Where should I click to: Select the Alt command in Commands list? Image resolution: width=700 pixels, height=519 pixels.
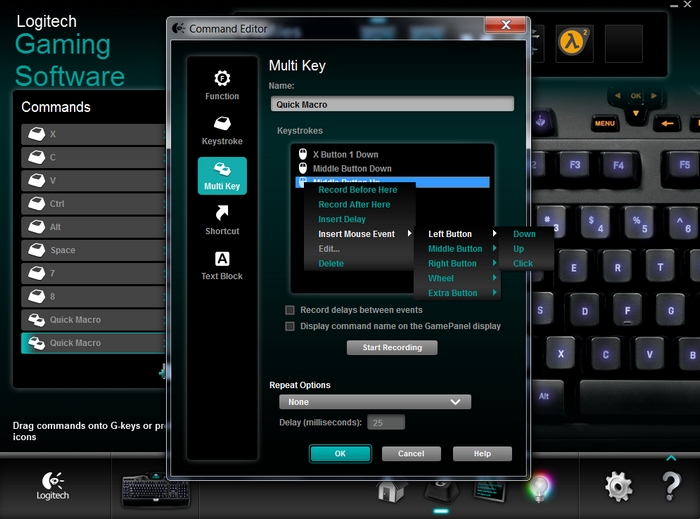click(93, 227)
